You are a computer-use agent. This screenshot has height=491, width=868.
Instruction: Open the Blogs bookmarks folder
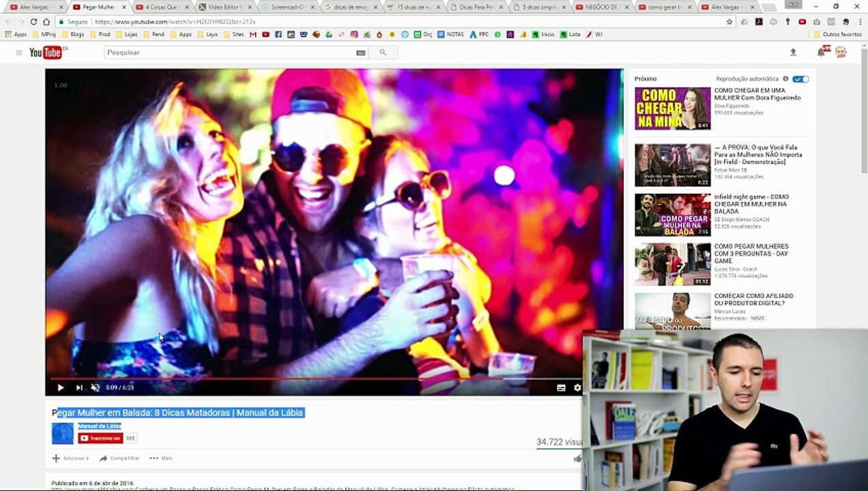(x=73, y=34)
